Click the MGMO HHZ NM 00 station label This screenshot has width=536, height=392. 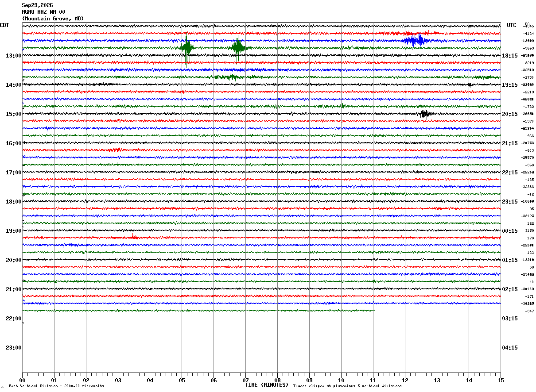[x=43, y=12]
